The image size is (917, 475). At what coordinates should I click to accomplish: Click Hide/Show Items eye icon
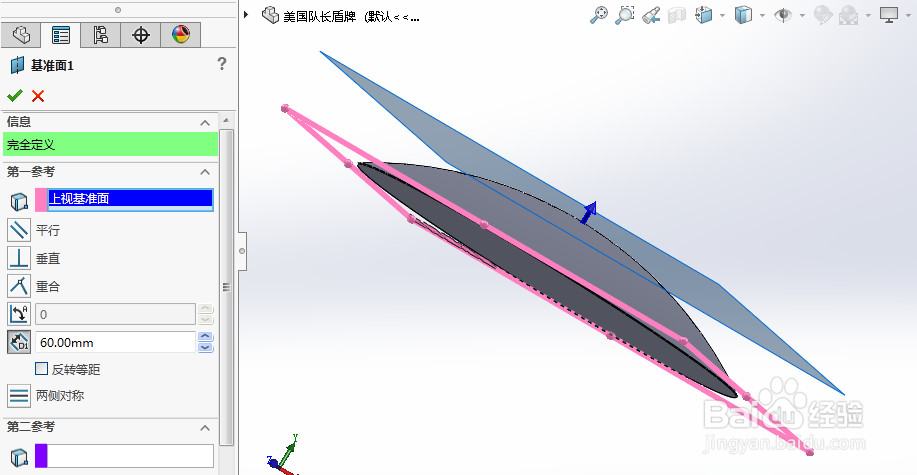783,15
